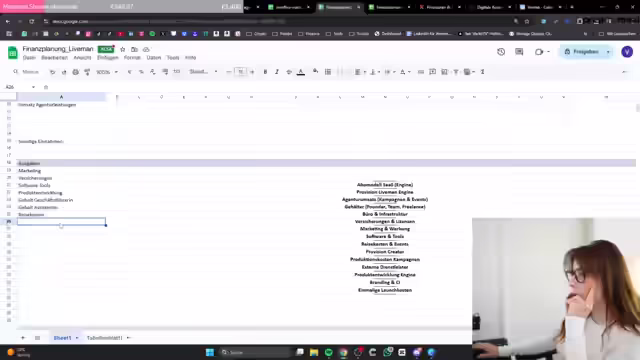Open the name box dropdown arrow
The height and width of the screenshot is (360, 640).
coord(33,87)
